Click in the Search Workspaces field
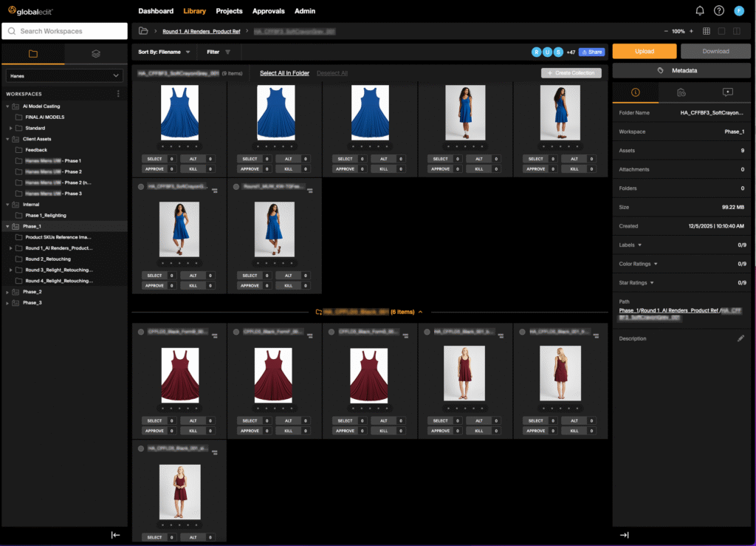Viewport: 756px width, 546px height. tap(65, 31)
